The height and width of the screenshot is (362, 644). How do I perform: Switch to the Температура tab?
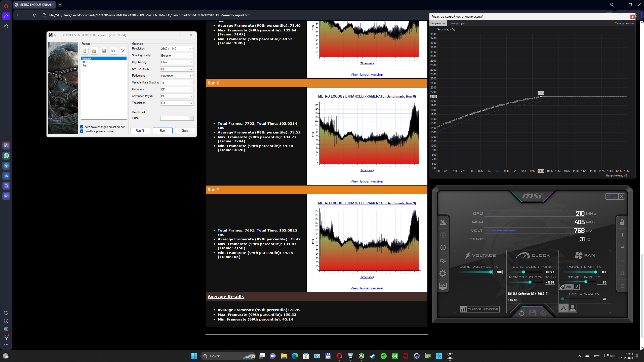(x=457, y=23)
